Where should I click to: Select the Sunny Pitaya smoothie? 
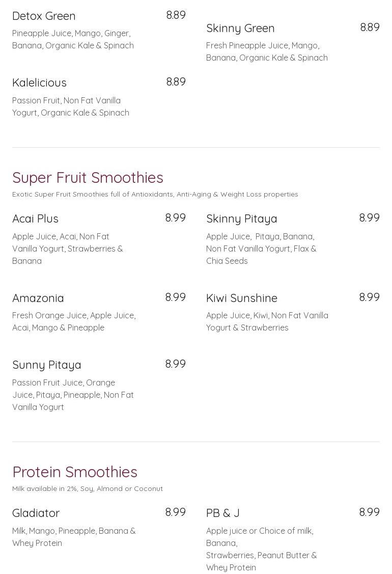coord(47,365)
